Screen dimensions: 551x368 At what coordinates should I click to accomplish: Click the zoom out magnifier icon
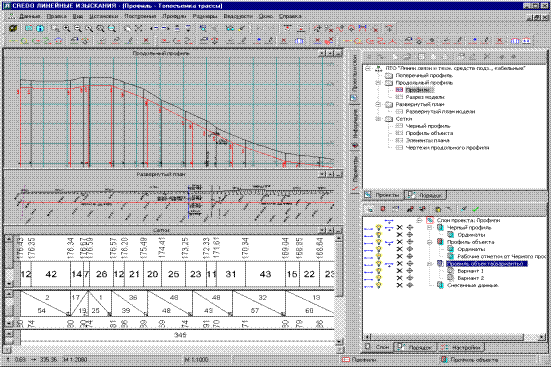tap(78, 28)
